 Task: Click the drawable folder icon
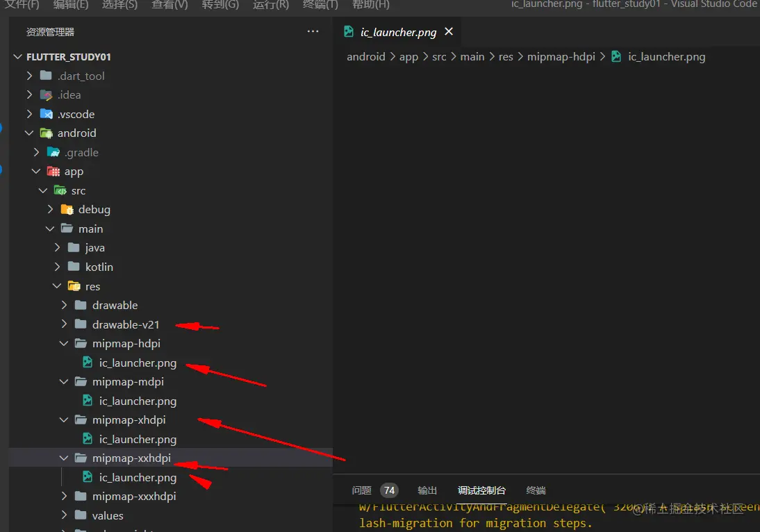pos(81,306)
